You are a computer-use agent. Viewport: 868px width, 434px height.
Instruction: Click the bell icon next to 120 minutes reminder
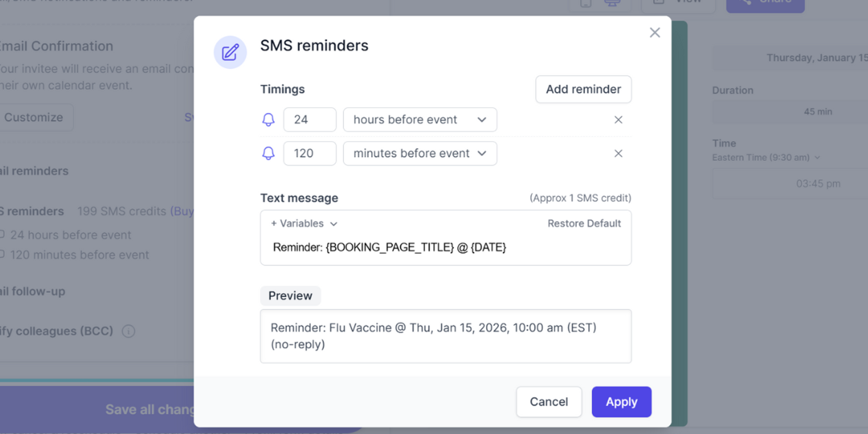[x=268, y=153]
